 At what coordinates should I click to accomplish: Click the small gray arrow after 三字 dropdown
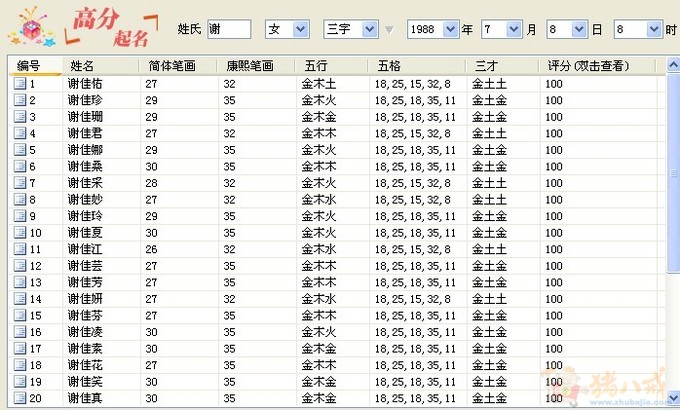point(389,30)
